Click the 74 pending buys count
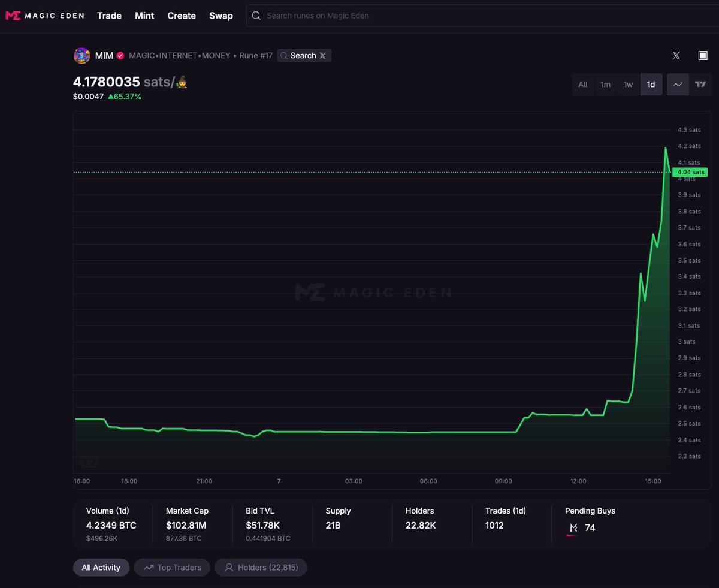The width and height of the screenshot is (719, 588). (590, 528)
